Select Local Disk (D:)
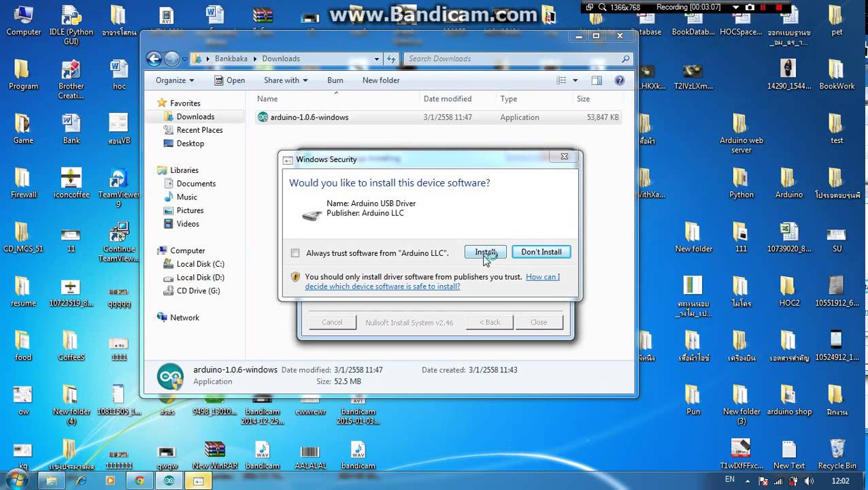Viewport: 868px width, 490px height. (x=200, y=278)
